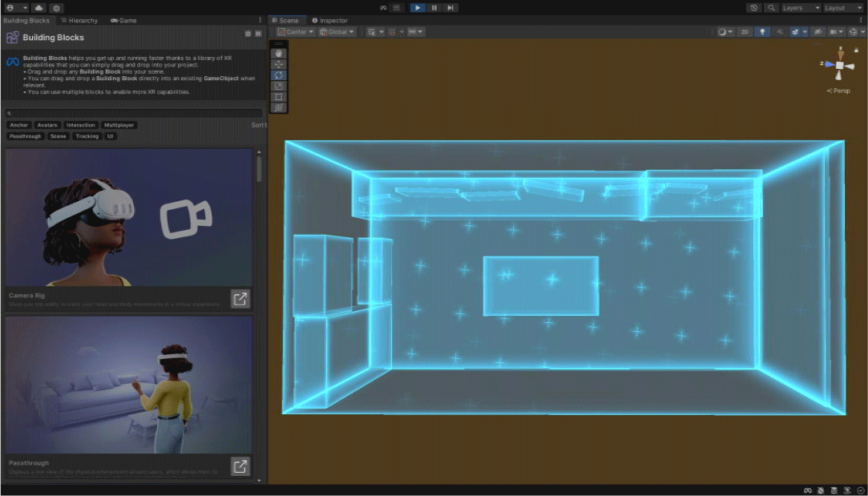Add the Passthrough block to scene
Image resolution: width=868 pixels, height=496 pixels.
(240, 466)
